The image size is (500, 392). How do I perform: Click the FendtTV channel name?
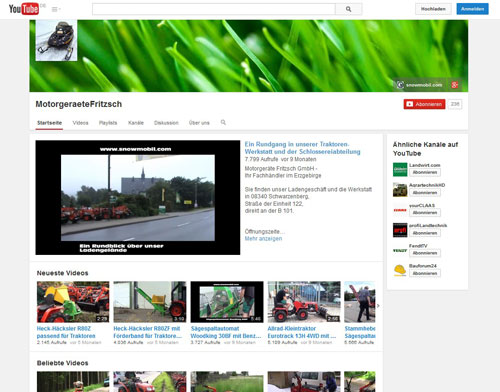[x=418, y=246]
